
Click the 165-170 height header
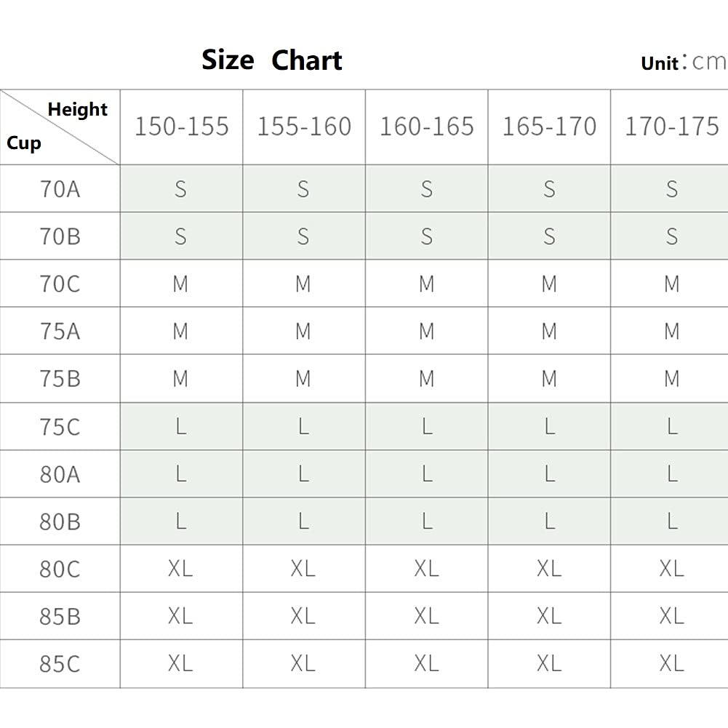click(x=549, y=127)
